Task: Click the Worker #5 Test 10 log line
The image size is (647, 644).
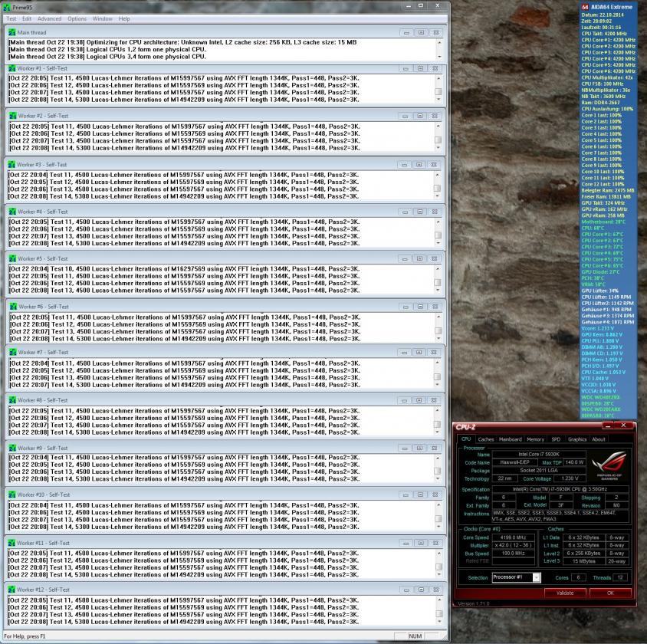Action: click(184, 269)
